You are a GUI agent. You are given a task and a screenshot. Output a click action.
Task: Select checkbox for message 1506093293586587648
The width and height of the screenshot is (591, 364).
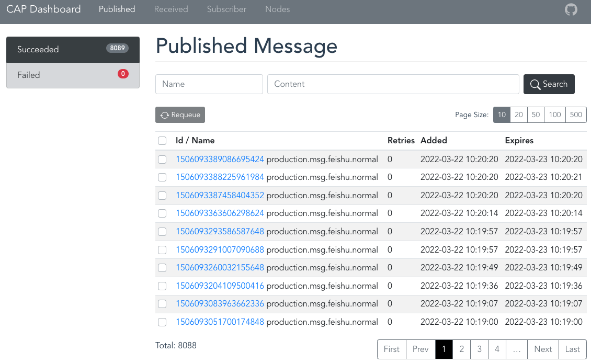pyautogui.click(x=162, y=232)
